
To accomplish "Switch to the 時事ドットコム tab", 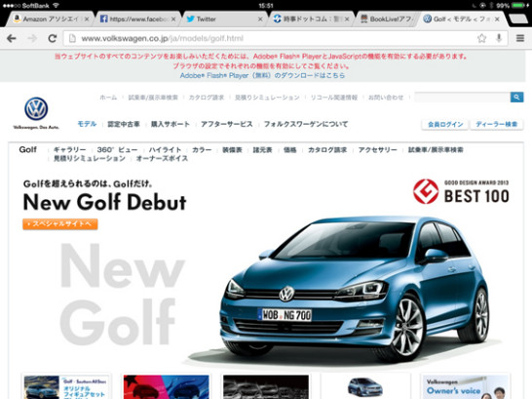I will click(311, 19).
